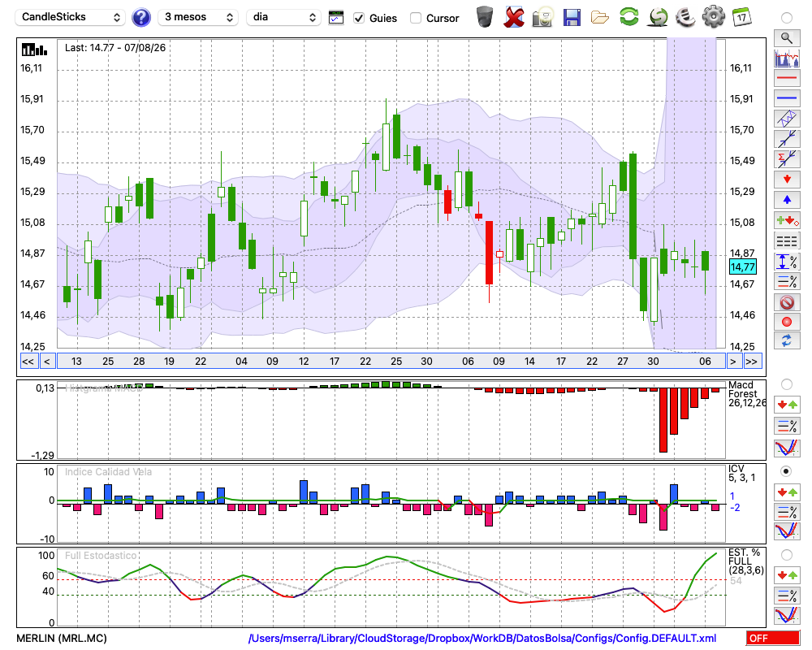Open the calendar icon showing 17

[x=741, y=17]
